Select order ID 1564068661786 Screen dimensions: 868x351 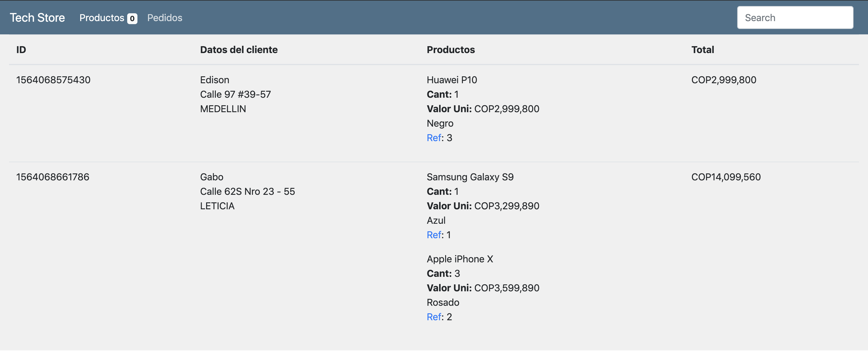click(52, 177)
